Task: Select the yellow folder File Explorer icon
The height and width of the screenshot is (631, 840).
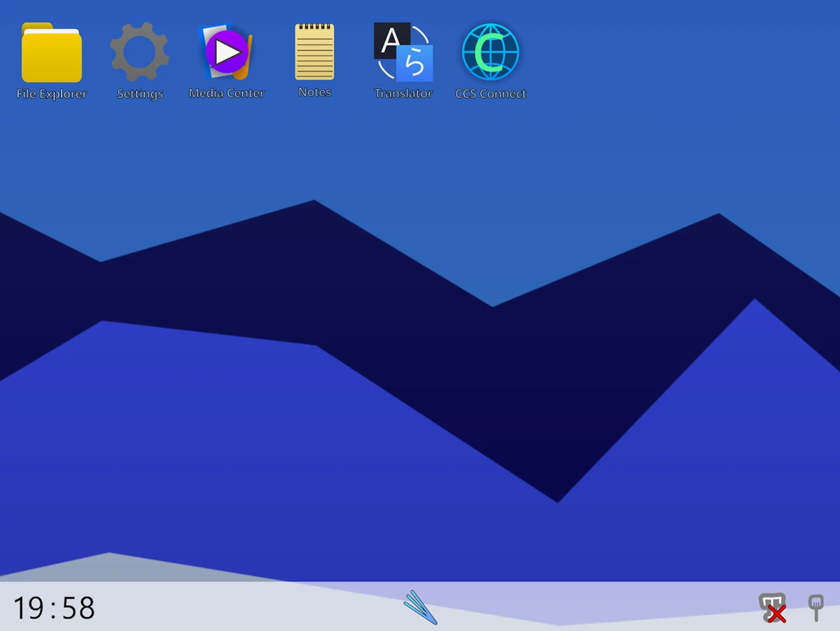Action: point(50,53)
